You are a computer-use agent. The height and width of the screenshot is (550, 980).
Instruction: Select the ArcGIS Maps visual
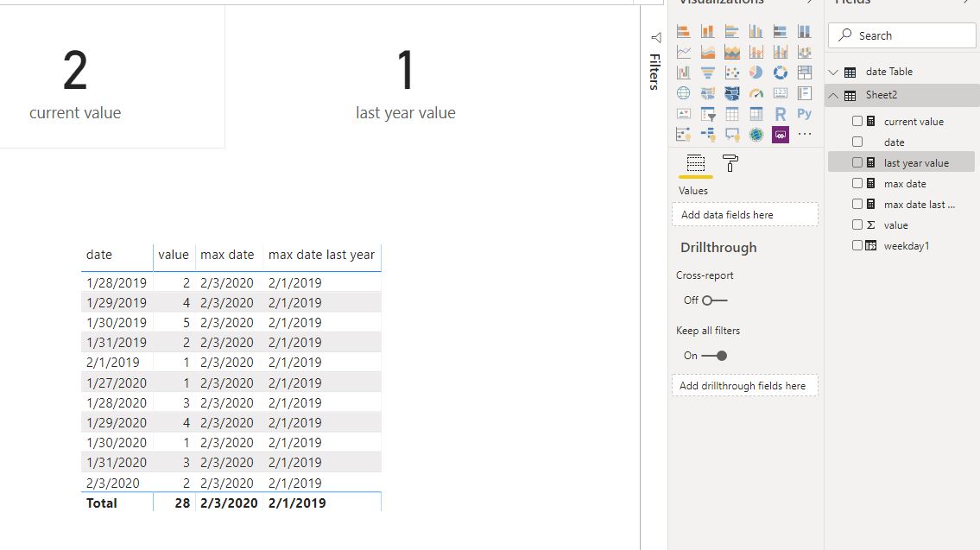756,135
